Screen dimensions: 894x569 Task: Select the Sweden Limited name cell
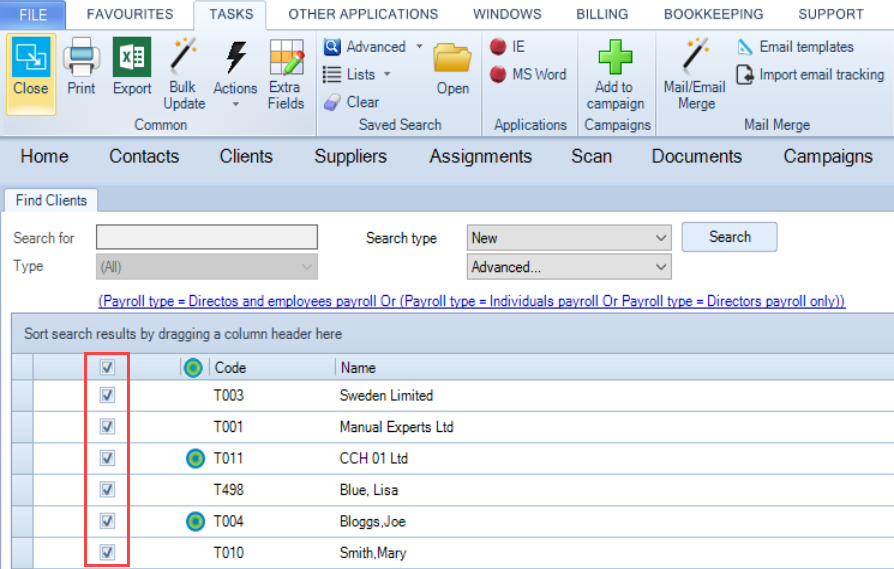point(386,395)
